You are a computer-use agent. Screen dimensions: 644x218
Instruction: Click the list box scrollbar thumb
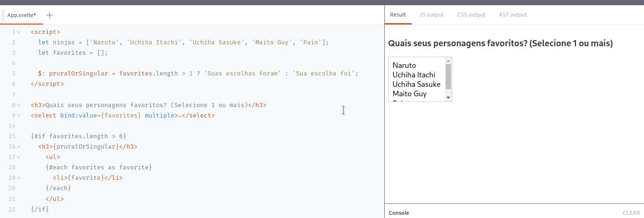pos(449,76)
